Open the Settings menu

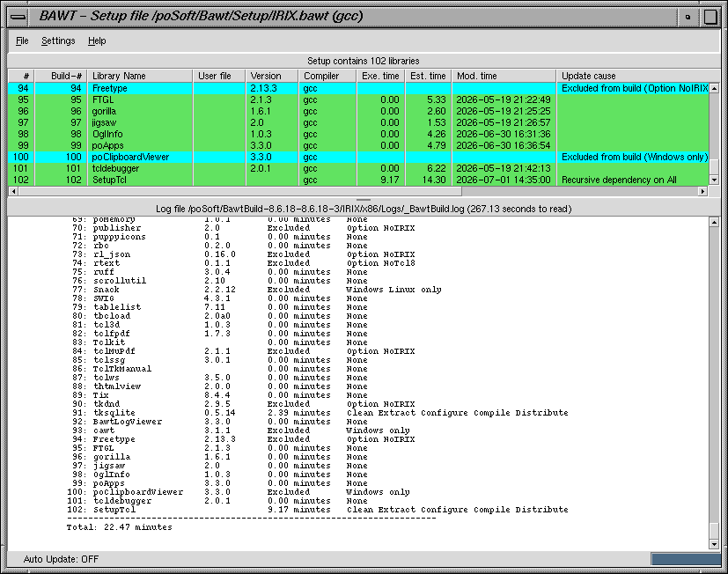tap(58, 40)
